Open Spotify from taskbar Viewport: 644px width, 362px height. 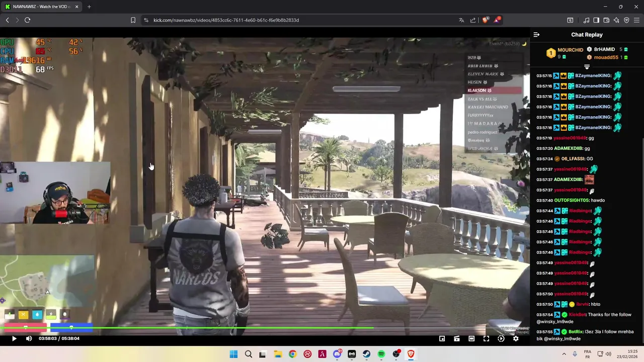pos(381,354)
